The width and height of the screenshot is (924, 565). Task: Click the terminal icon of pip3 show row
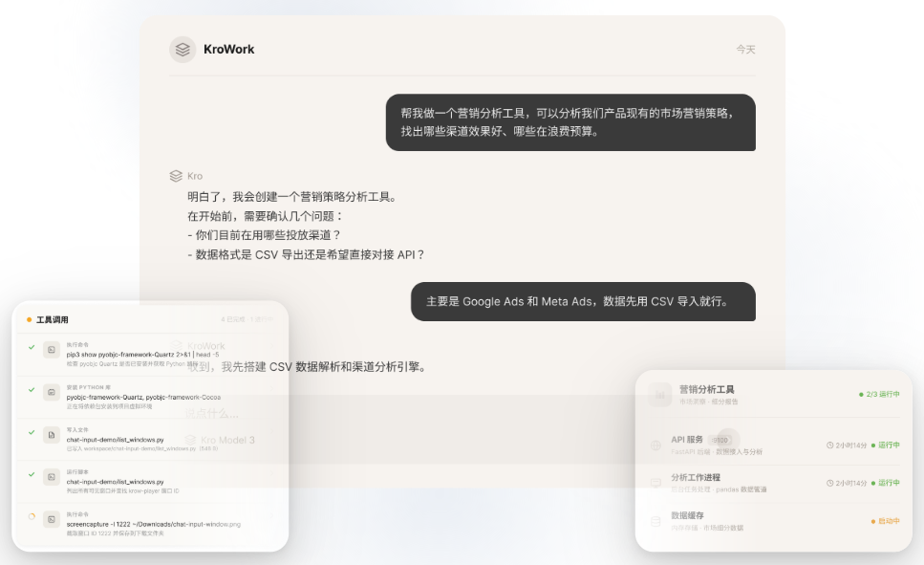point(52,350)
